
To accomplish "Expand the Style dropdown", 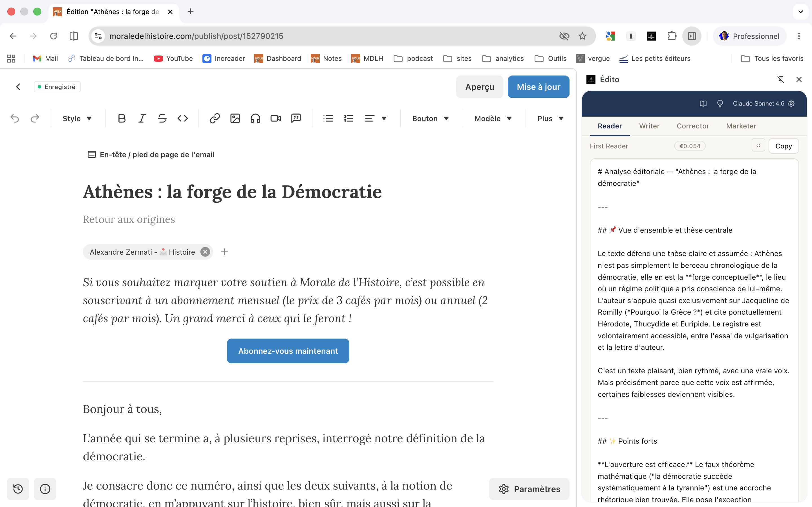I will (x=77, y=118).
